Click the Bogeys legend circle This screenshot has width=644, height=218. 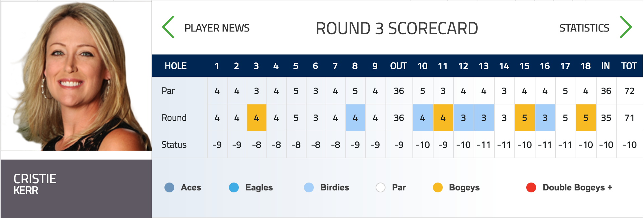[x=438, y=187]
